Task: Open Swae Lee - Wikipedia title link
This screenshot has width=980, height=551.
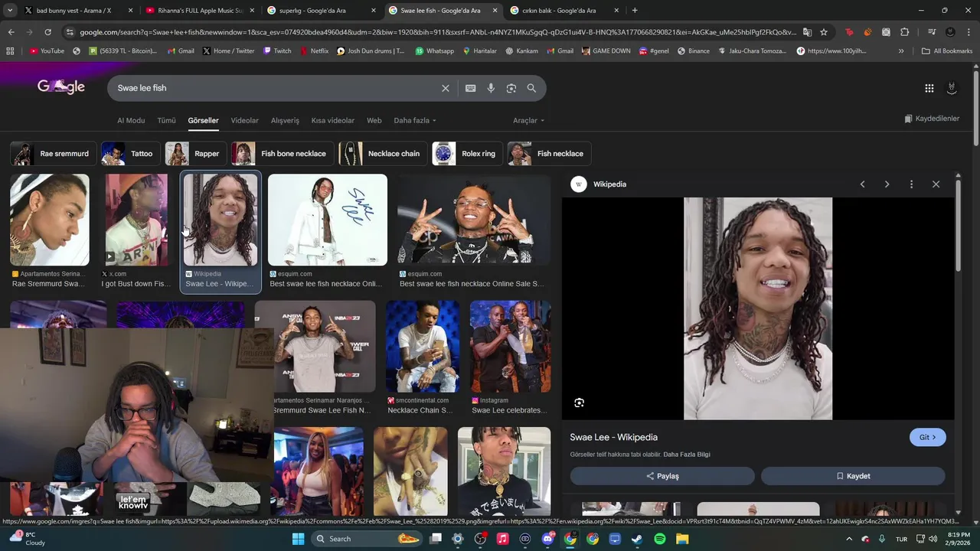Action: (x=614, y=438)
